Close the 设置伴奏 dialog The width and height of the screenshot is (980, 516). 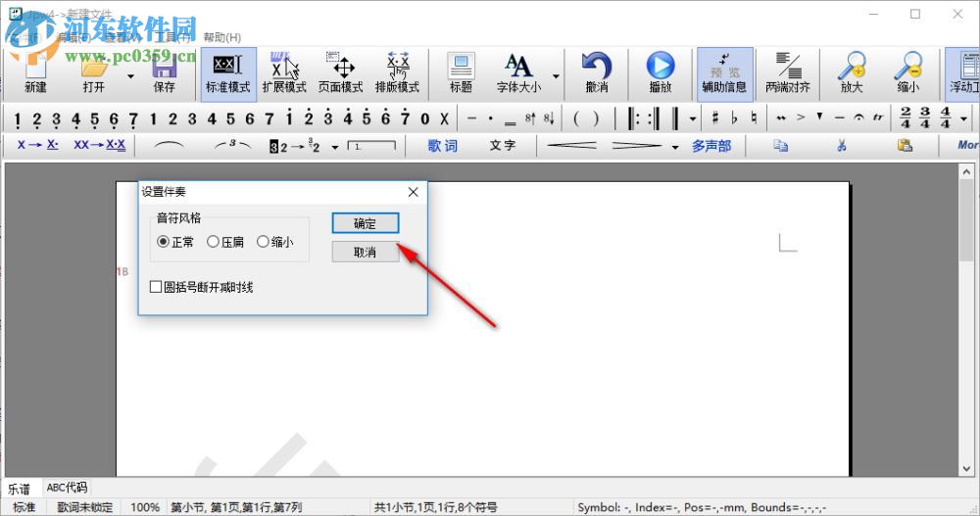point(414,192)
